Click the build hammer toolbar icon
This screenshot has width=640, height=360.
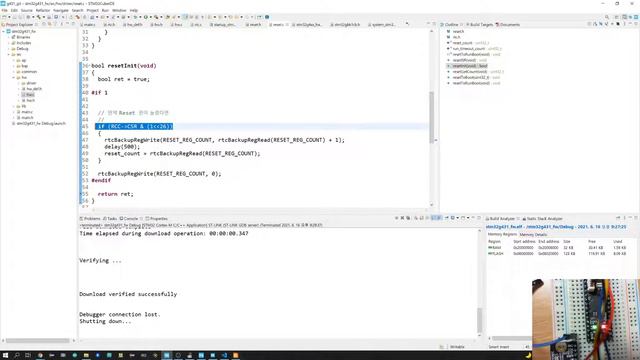[39, 17]
